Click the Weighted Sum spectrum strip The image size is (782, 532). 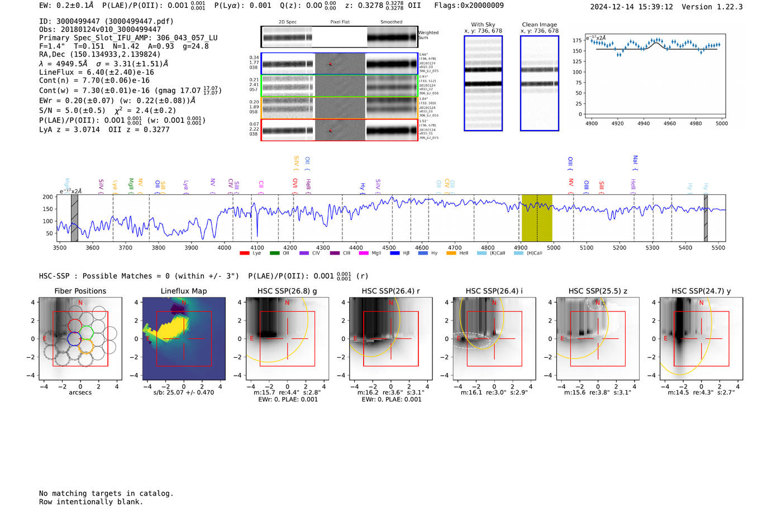[339, 37]
